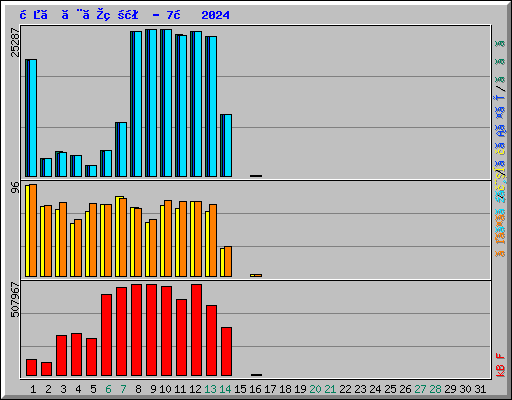Click the orange bar for day 14
This screenshot has width=512, height=400.
[228, 261]
